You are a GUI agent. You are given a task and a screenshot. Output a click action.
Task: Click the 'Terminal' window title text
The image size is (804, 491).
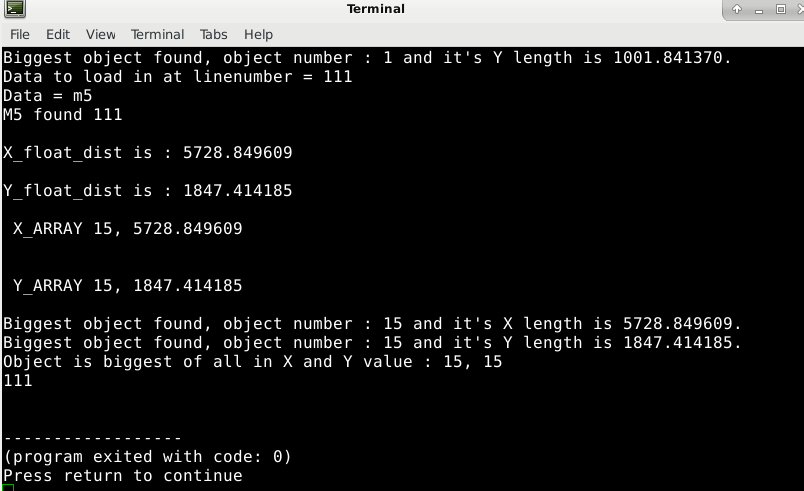(x=376, y=9)
